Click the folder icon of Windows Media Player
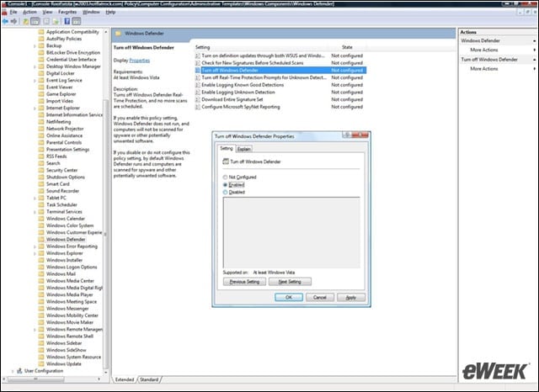Image resolution: width=539 pixels, height=392 pixels. pyautogui.click(x=41, y=294)
